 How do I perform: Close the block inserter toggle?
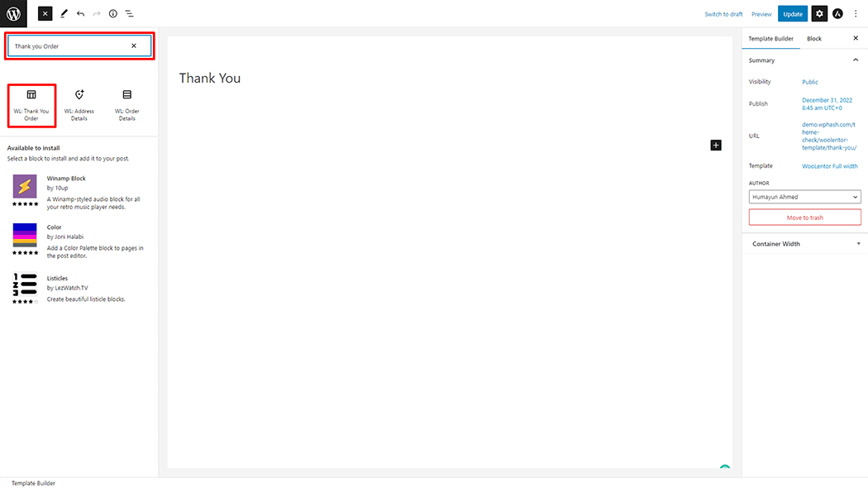pyautogui.click(x=45, y=14)
